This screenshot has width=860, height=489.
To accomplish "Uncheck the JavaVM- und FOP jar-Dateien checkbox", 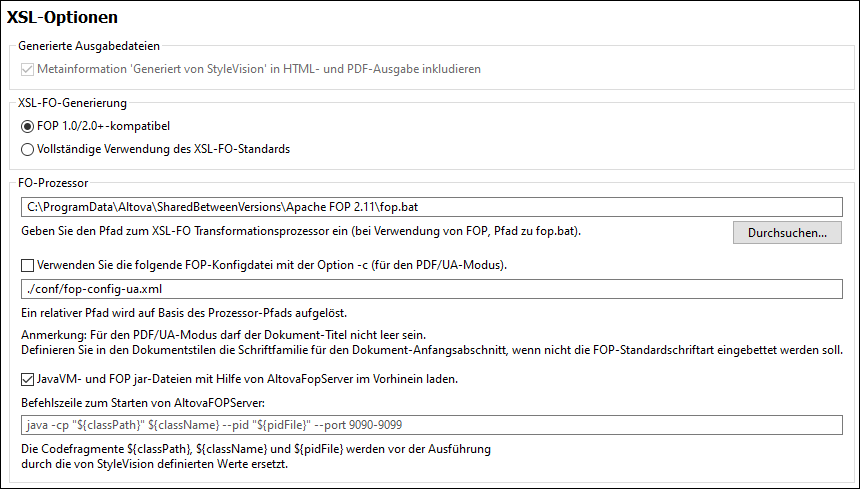I will click(x=27, y=379).
